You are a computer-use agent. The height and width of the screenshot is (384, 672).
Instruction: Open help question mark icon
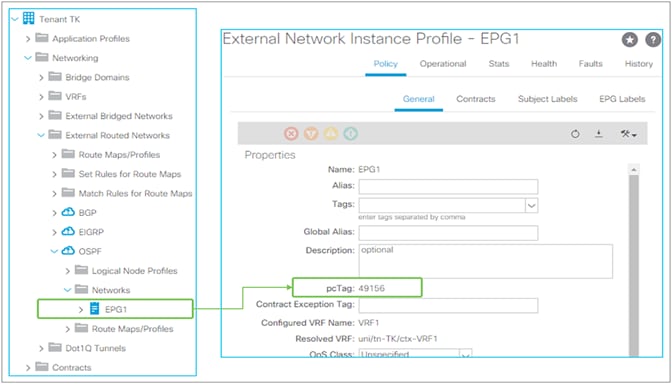[x=653, y=40]
